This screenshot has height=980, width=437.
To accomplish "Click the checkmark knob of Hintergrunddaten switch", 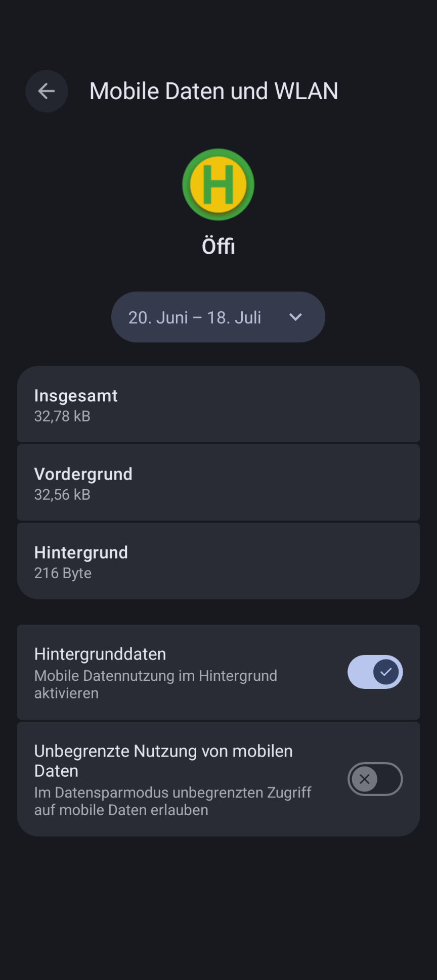I will click(386, 672).
